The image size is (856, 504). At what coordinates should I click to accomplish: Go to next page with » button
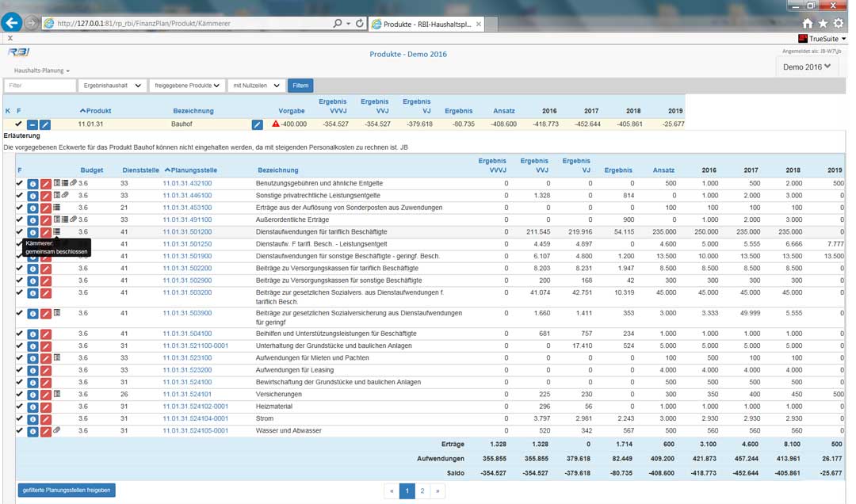point(438,491)
